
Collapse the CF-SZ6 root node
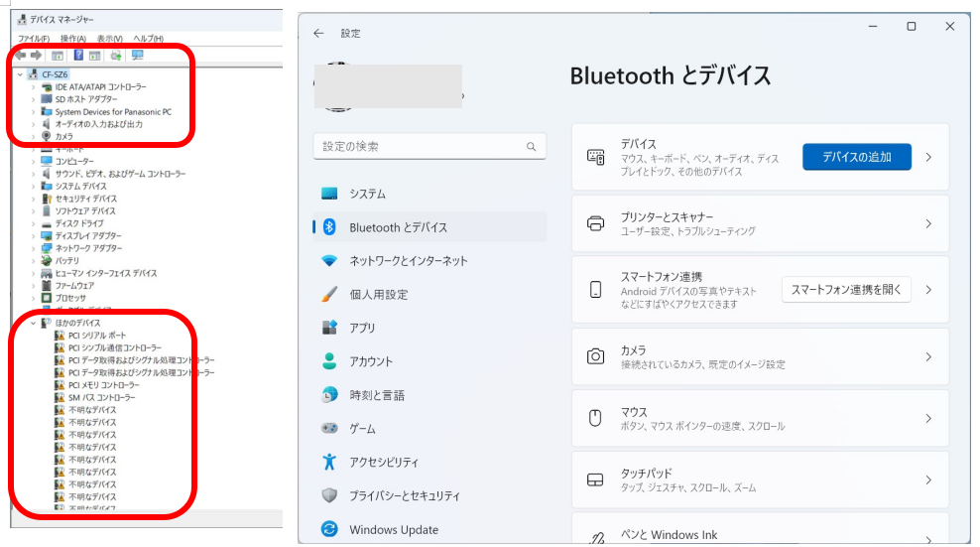(21, 74)
